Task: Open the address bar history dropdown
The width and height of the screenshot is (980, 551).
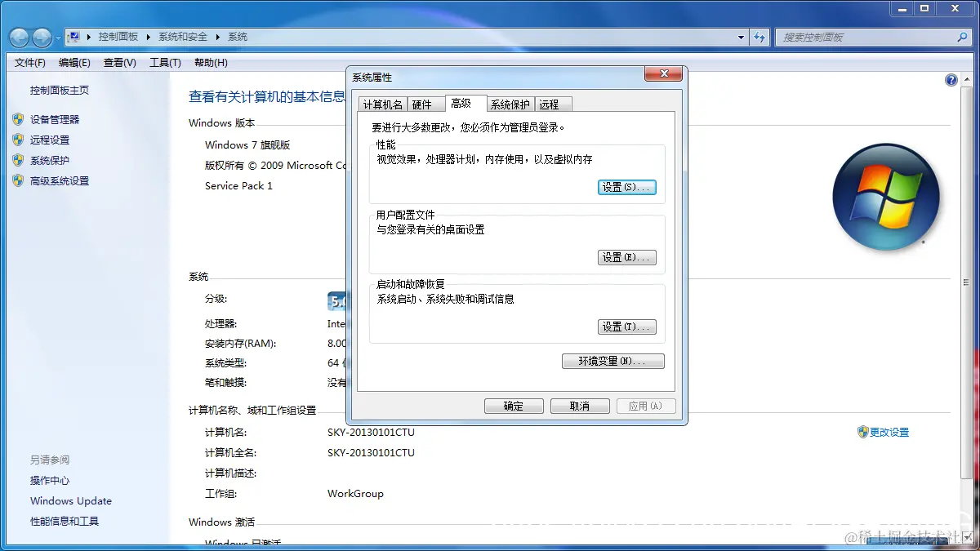Action: (741, 37)
